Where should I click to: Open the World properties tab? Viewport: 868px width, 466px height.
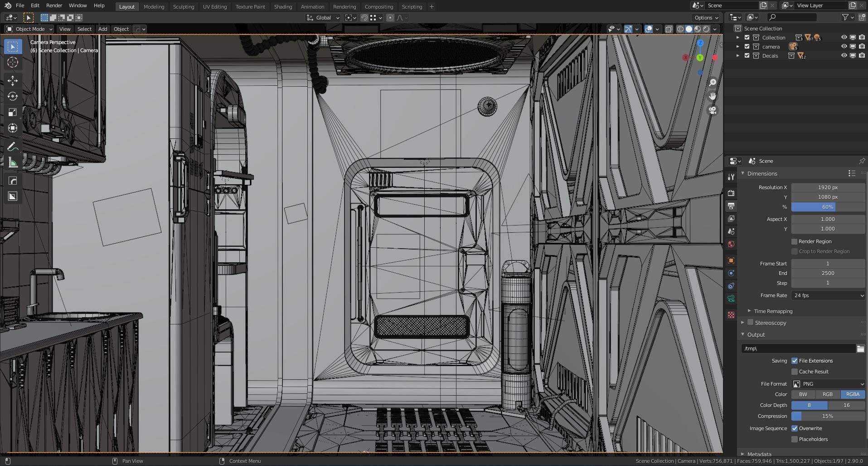pos(731,244)
